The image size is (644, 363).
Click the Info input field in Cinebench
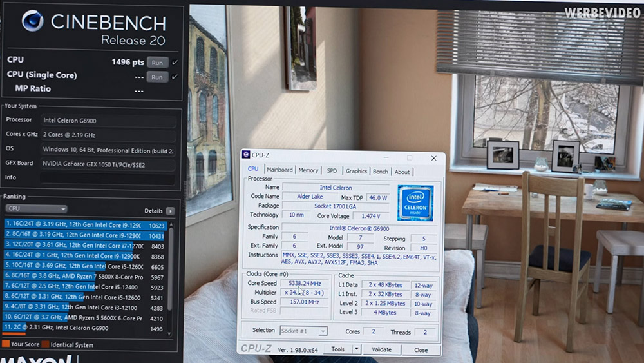[x=108, y=178]
